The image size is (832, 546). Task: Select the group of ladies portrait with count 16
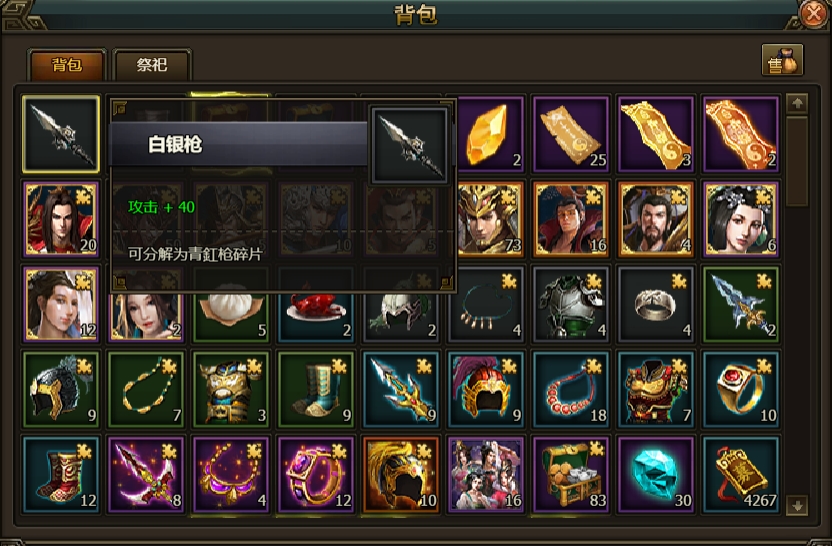pos(486,474)
